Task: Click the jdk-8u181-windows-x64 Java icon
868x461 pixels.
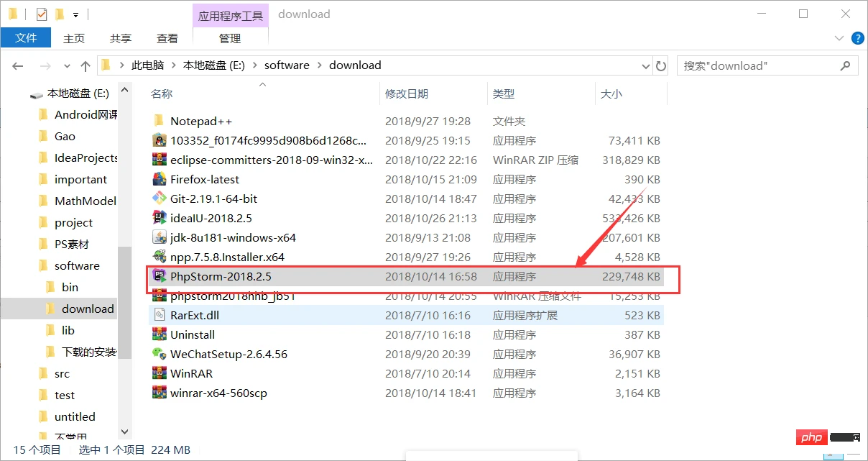Action: (160, 237)
